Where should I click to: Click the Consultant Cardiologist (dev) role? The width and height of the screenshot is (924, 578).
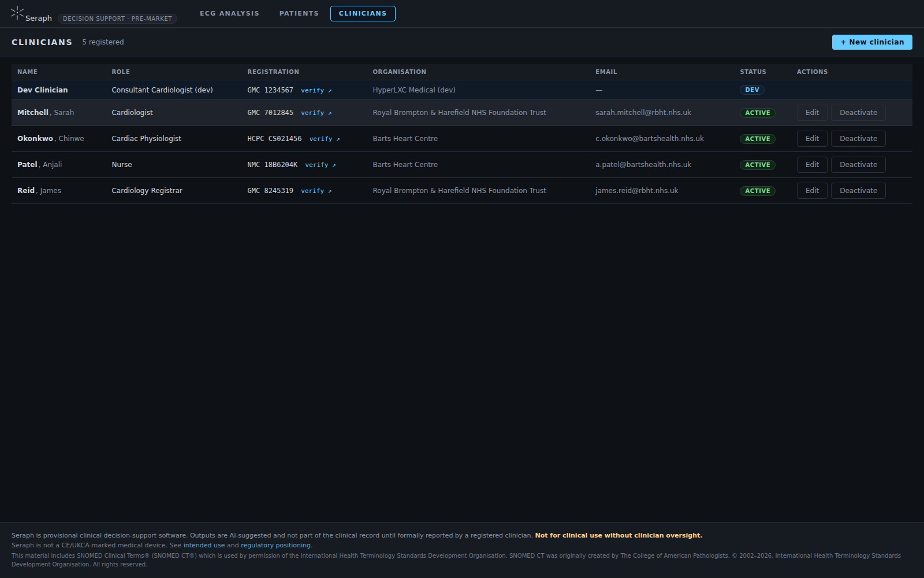coord(162,90)
